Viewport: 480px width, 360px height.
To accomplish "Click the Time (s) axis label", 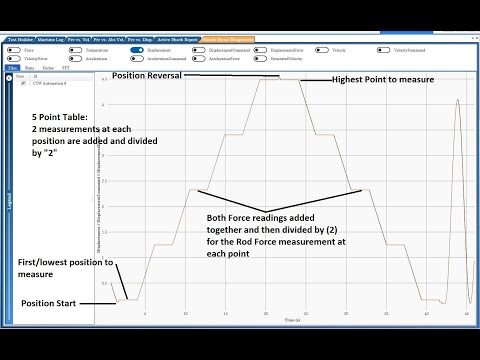I will tap(292, 320).
